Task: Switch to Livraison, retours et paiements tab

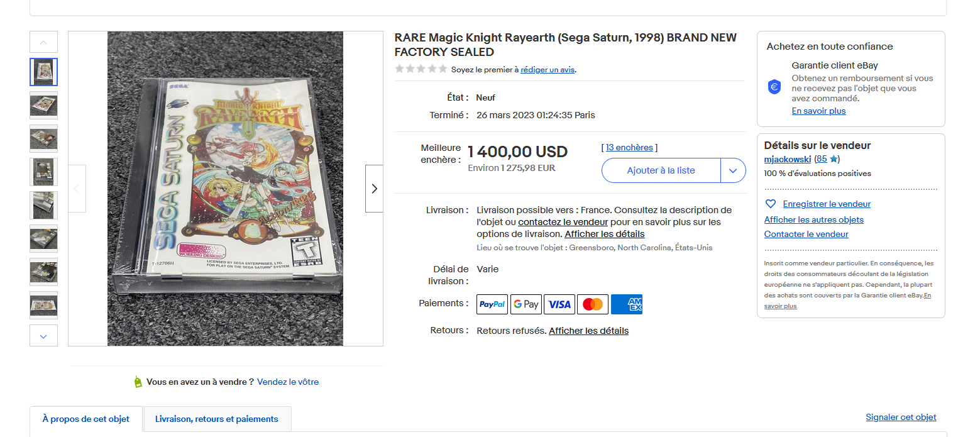Action: pyautogui.click(x=217, y=419)
